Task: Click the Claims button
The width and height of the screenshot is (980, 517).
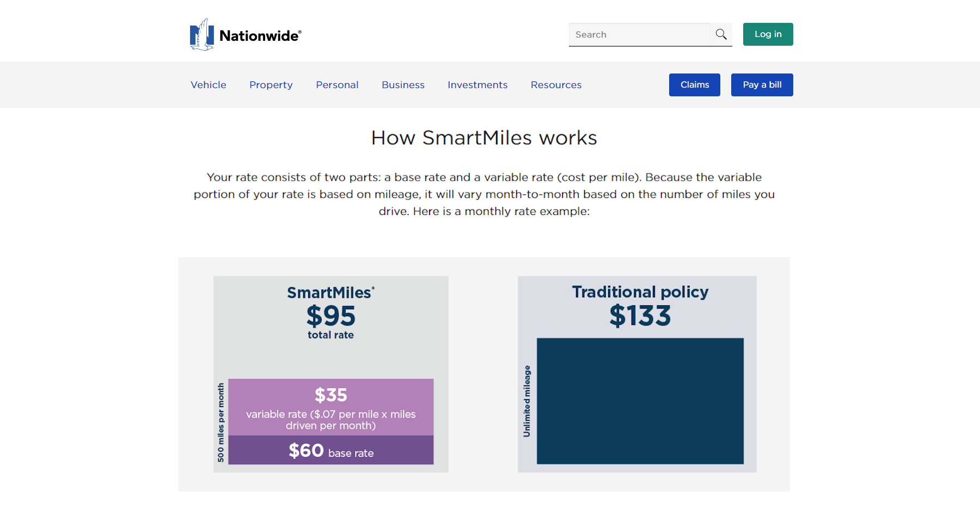Action: tap(695, 85)
